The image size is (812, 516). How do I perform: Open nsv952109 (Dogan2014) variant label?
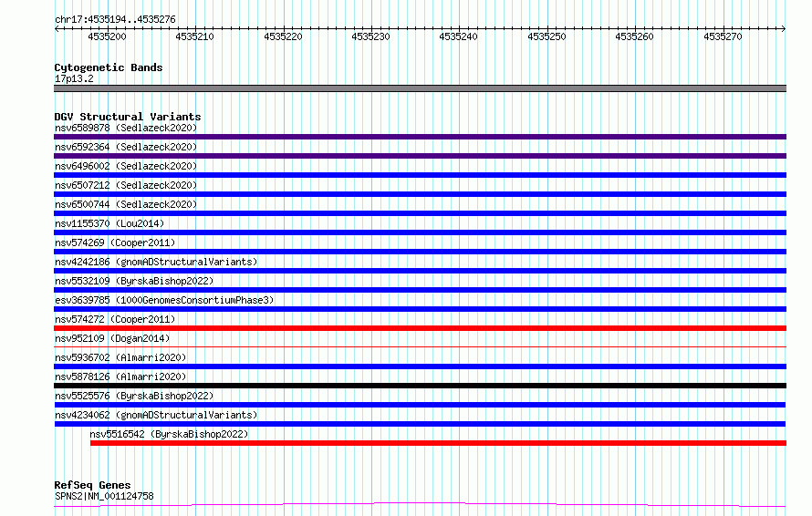pos(112,338)
